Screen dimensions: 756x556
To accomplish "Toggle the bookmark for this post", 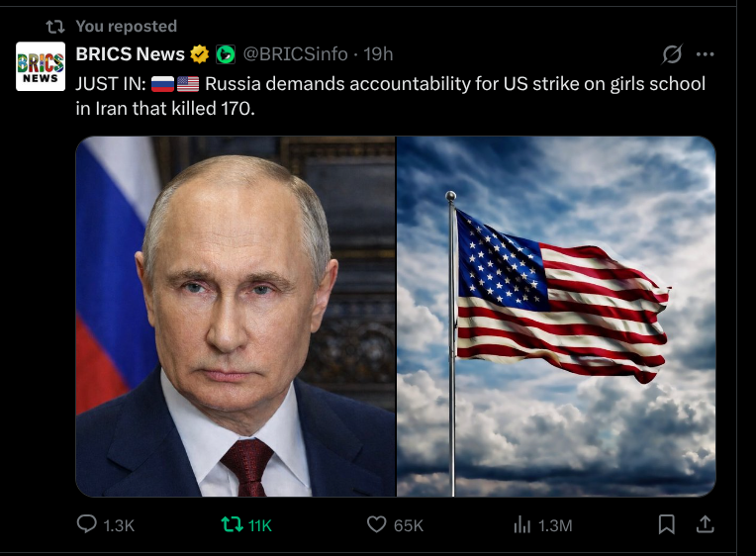I will [x=667, y=524].
